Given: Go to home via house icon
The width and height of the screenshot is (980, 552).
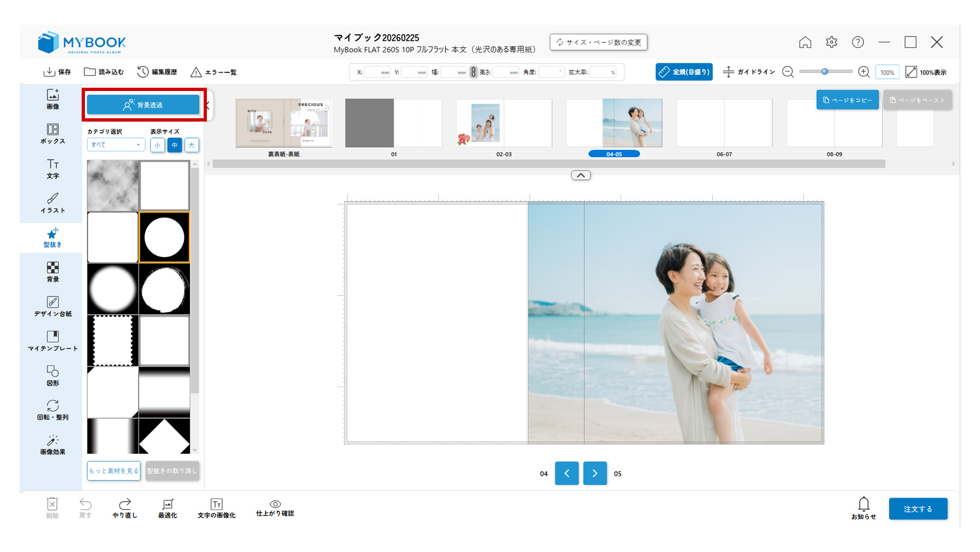Looking at the screenshot, I should click(x=805, y=42).
